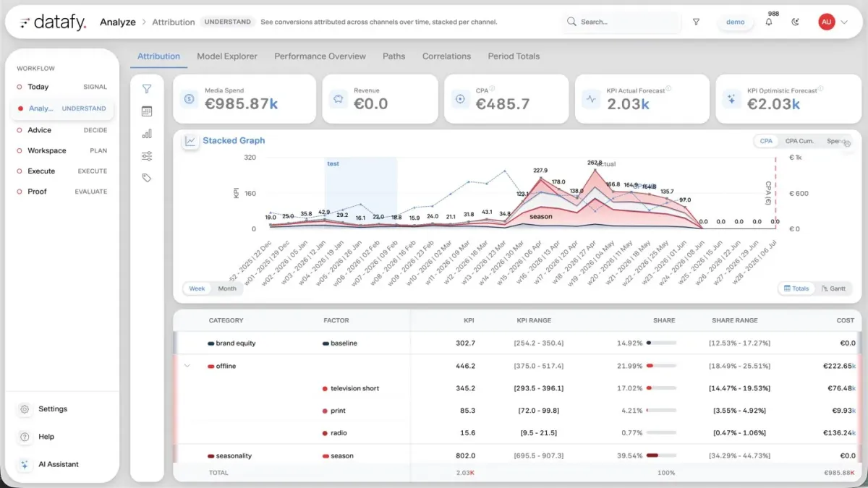868x488 pixels.
Task: Select the bar chart icon in side toolbar
Action: point(147,134)
